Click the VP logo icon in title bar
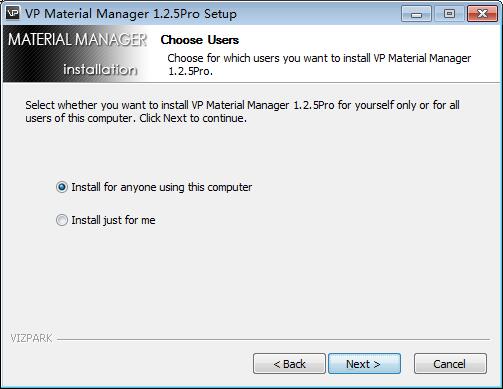The image size is (503, 389). tap(13, 13)
